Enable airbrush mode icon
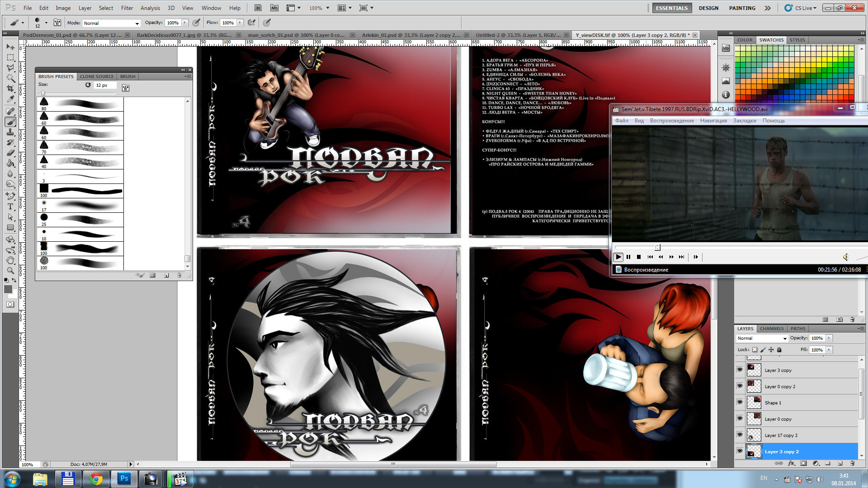Image resolution: width=868 pixels, height=488 pixels. tap(252, 23)
